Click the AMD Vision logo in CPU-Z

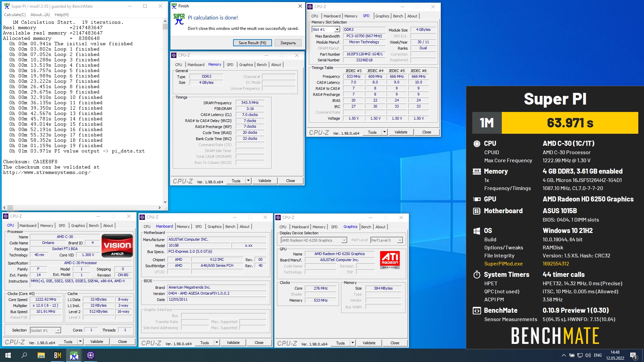click(x=117, y=246)
